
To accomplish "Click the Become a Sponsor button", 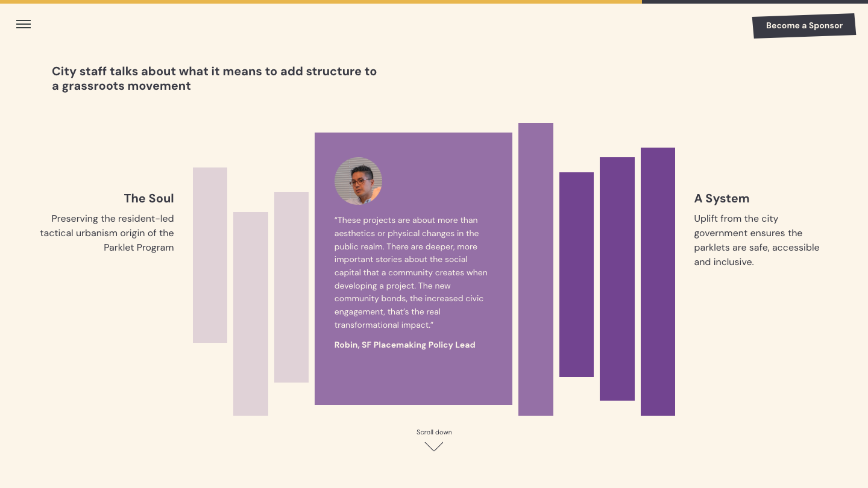I will pos(804,26).
